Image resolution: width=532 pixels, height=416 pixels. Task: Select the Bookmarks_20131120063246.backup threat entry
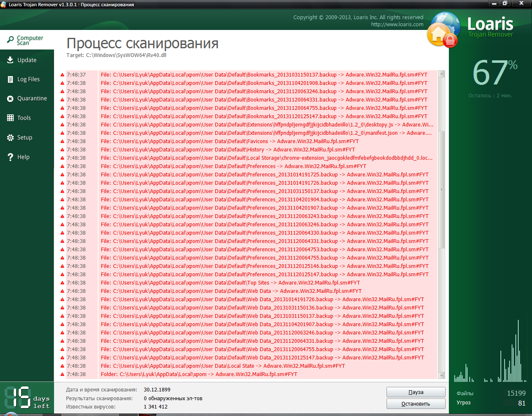[249, 92]
